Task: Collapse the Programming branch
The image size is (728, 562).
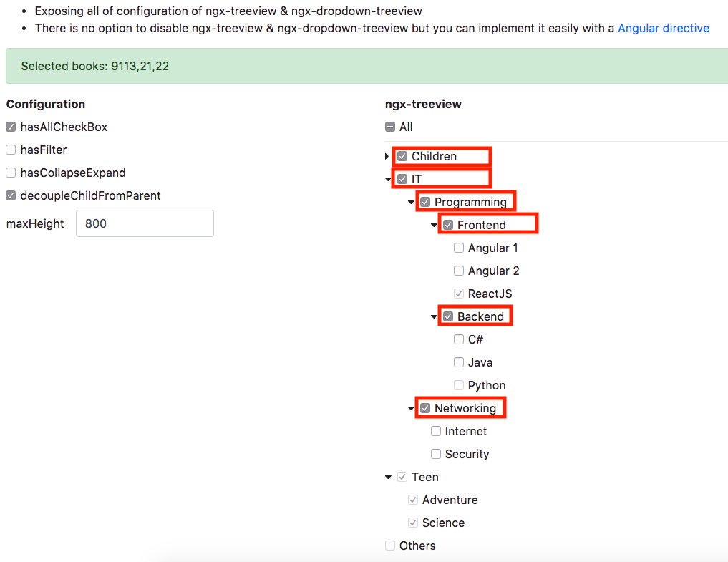Action: click(x=411, y=202)
